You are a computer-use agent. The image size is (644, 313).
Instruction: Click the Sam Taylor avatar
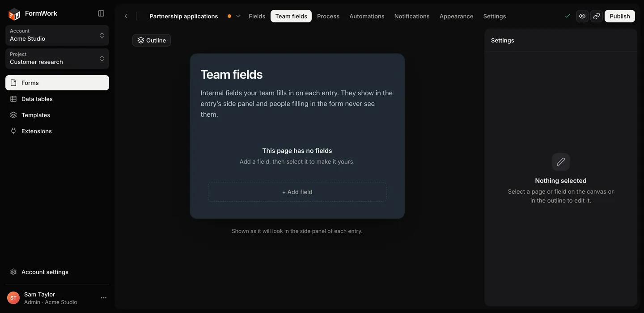[13, 298]
